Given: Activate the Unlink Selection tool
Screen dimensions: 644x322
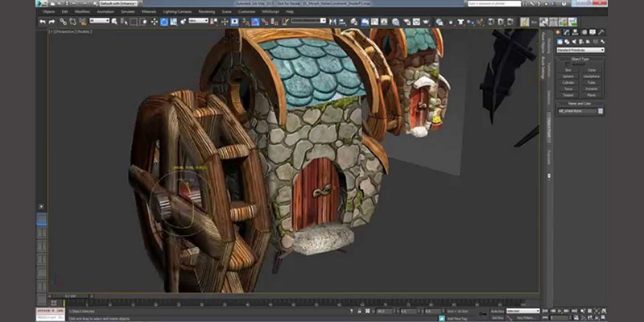Looking at the screenshot, I should (72, 22).
